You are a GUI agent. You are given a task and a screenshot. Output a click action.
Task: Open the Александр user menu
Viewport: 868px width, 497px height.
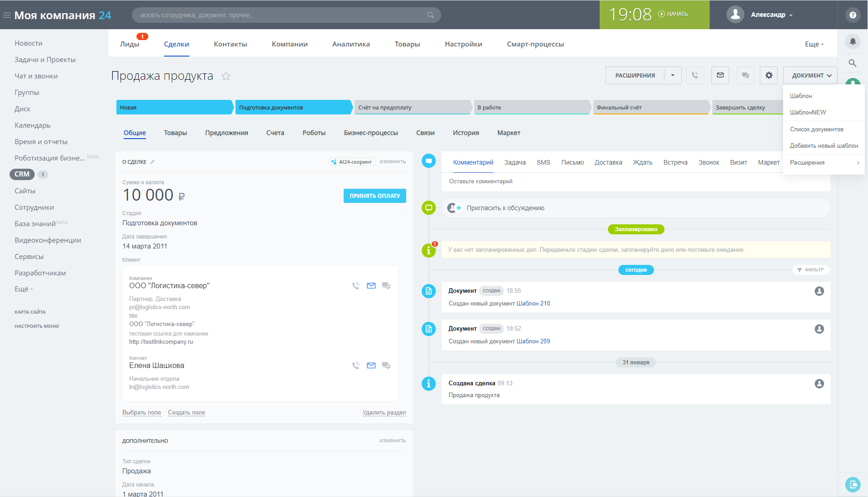[x=771, y=15]
